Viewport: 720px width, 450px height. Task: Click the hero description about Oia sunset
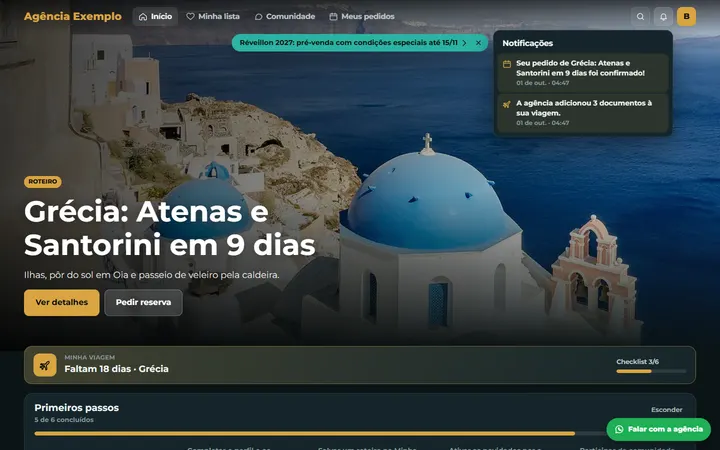point(152,275)
